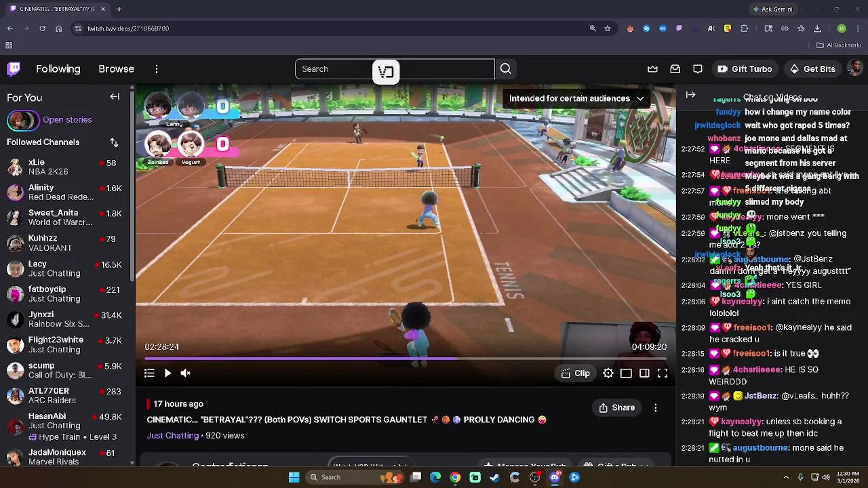Image resolution: width=868 pixels, height=488 pixels.
Task: Unmute the video player volume
Action: [185, 373]
